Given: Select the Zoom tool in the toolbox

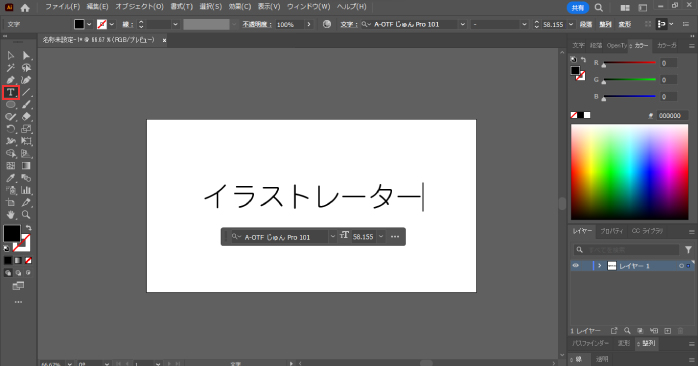Looking at the screenshot, I should pos(26,215).
